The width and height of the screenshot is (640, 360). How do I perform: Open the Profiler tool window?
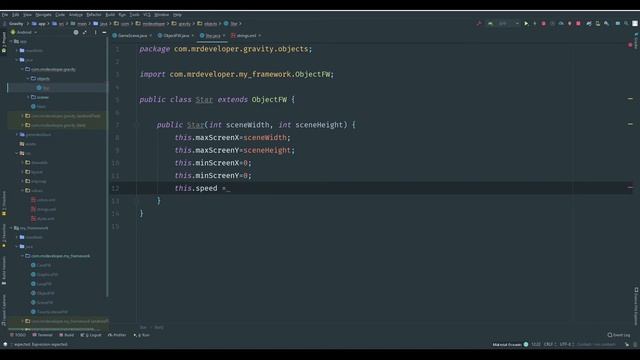(117, 335)
